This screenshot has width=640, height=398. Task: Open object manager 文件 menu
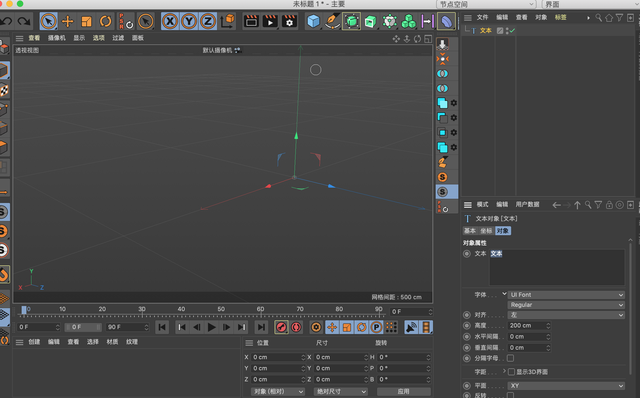click(482, 18)
